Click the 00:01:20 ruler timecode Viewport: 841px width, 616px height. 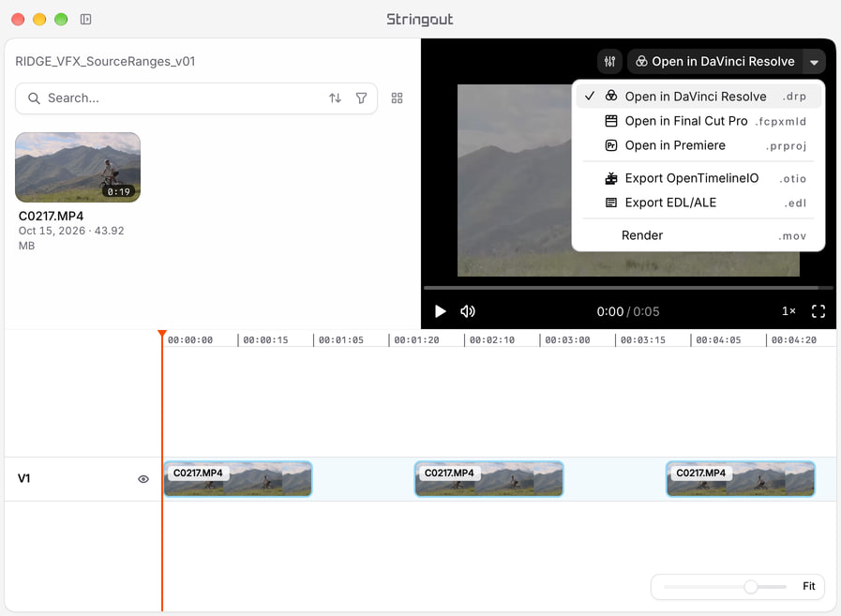pos(416,340)
